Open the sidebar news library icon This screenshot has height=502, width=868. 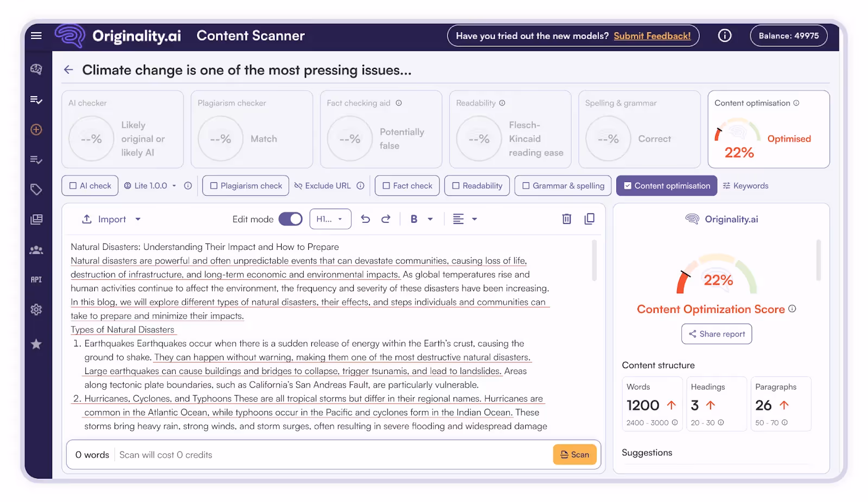point(36,220)
